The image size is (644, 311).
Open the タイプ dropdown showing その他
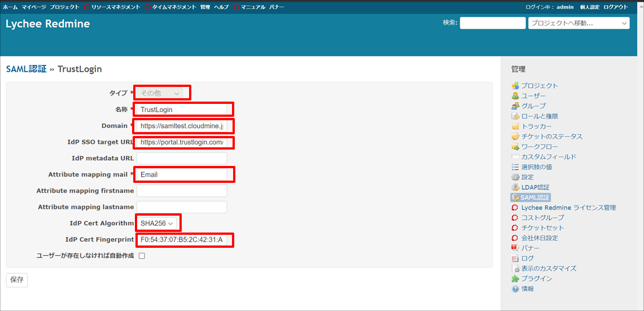(160, 93)
